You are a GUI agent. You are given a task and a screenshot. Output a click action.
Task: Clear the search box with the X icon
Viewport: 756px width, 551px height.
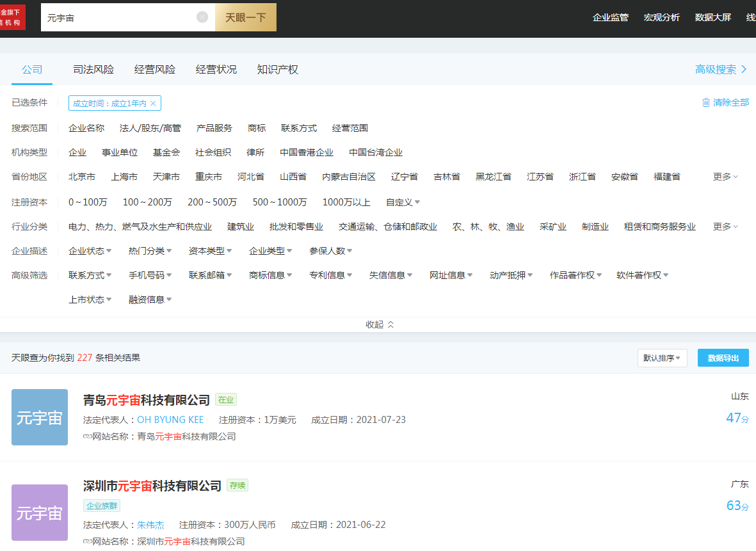202,17
